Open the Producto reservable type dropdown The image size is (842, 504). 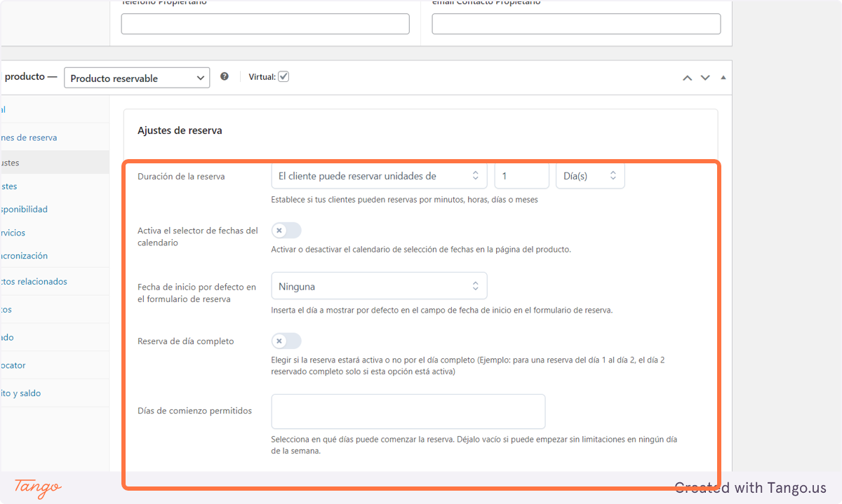137,78
